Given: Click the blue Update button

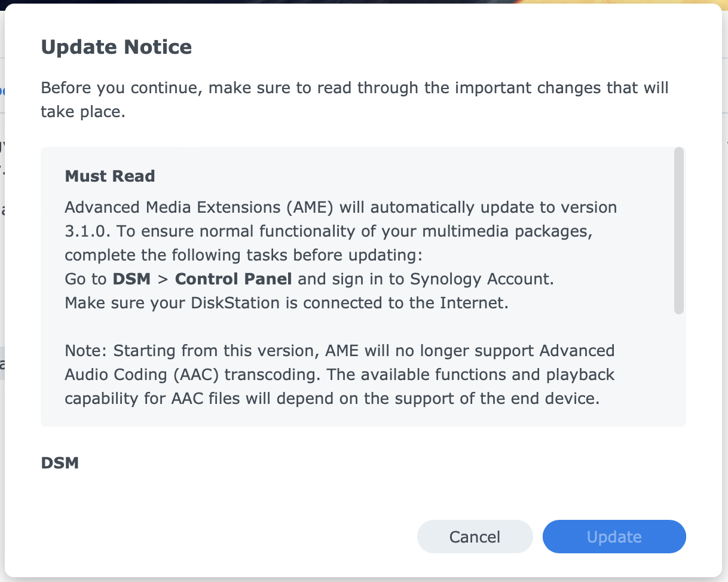Looking at the screenshot, I should pos(614,537).
